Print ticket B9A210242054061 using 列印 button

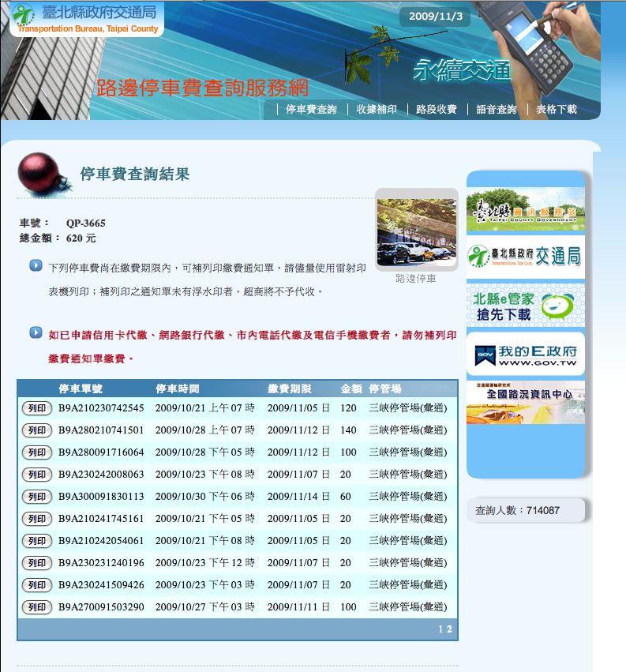click(37, 541)
